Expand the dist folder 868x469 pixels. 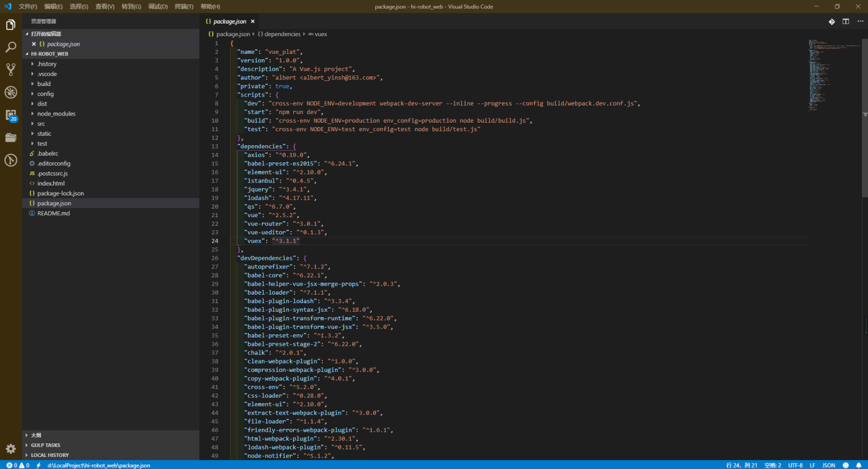pos(111,104)
